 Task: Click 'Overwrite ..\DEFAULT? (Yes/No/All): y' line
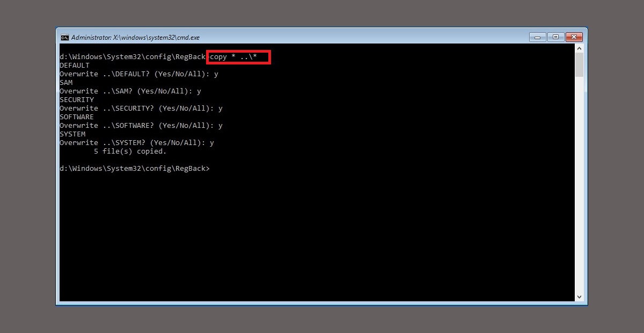(x=139, y=74)
